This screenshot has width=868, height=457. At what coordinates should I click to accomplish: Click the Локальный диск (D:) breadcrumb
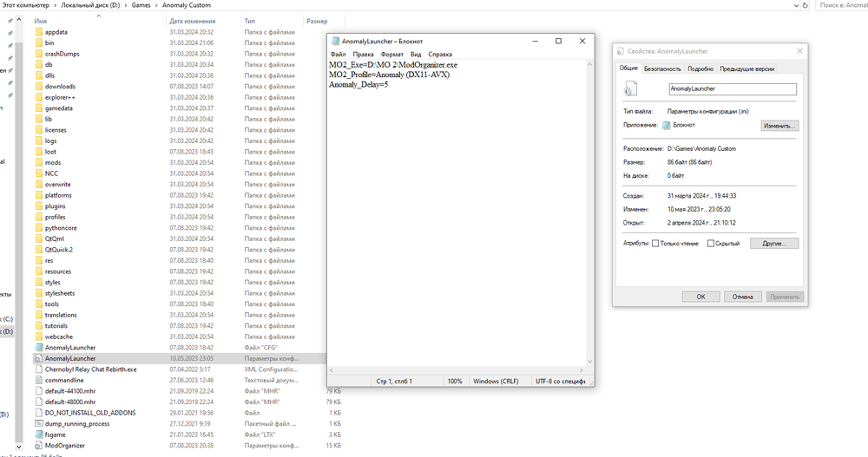(x=90, y=5)
